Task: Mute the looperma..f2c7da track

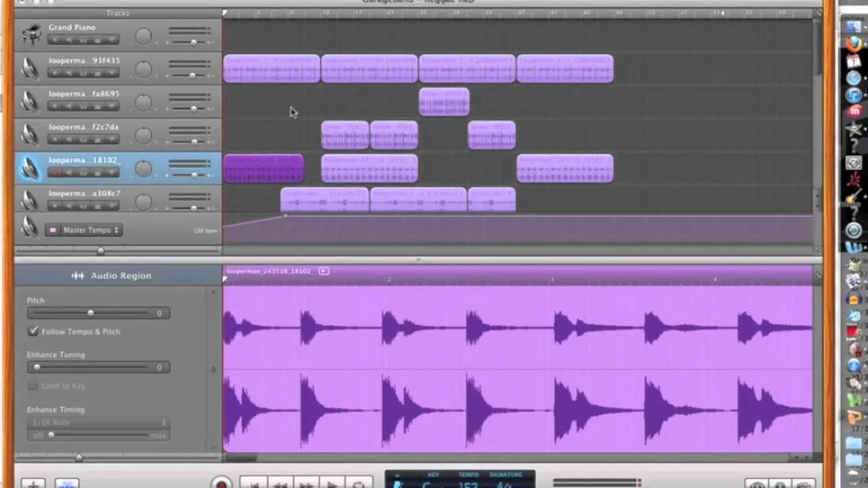Action: (x=70, y=140)
